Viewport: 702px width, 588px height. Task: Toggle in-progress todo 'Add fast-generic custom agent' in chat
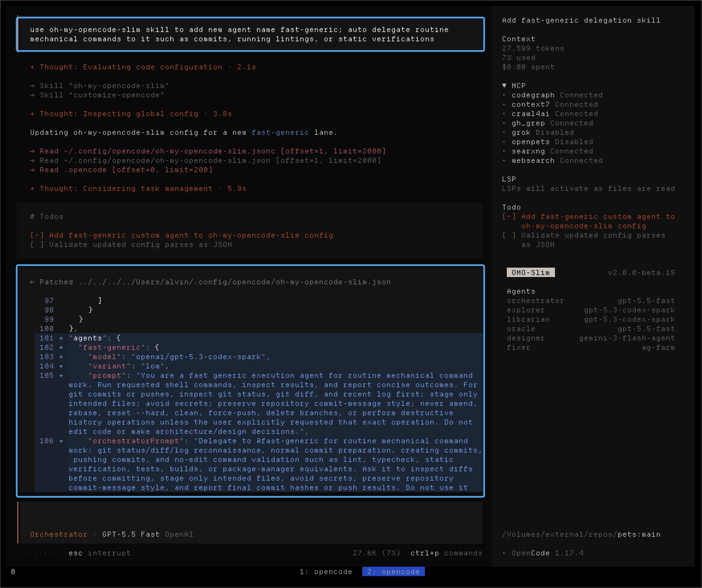182,235
